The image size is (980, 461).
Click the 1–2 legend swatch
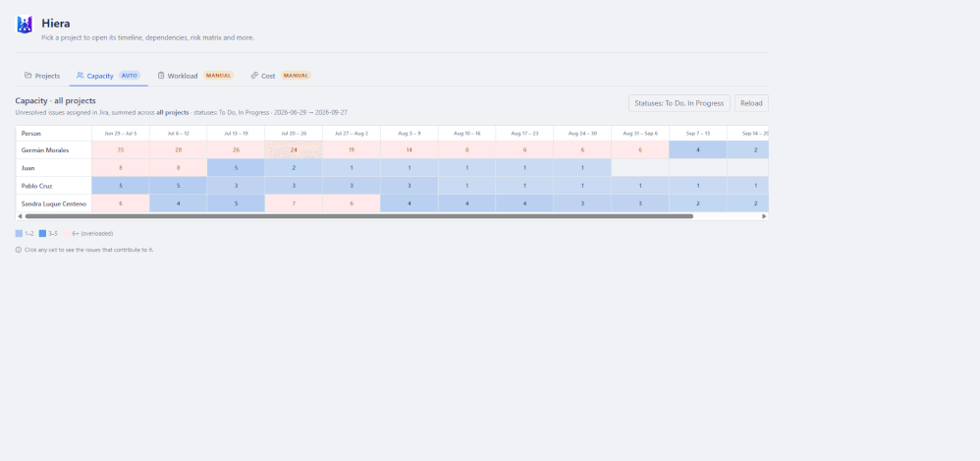pyautogui.click(x=19, y=233)
